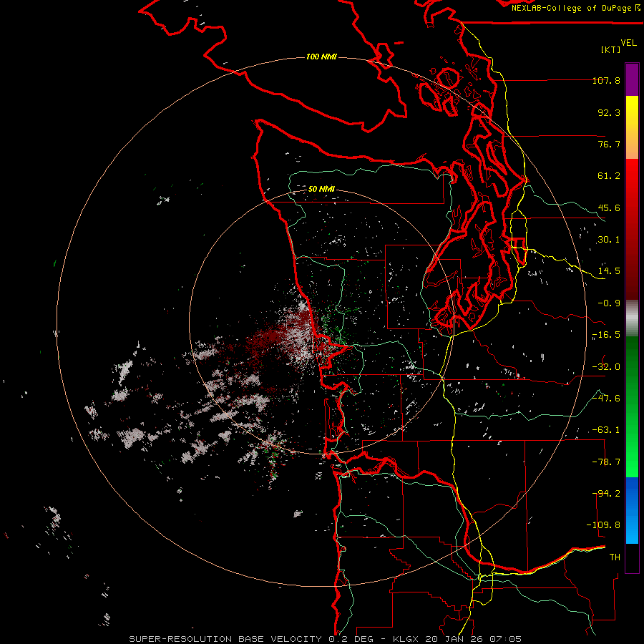Image resolution: width=644 pixels, height=644 pixels.
Task: Click the -109.8 legend value
Action: pos(603,525)
